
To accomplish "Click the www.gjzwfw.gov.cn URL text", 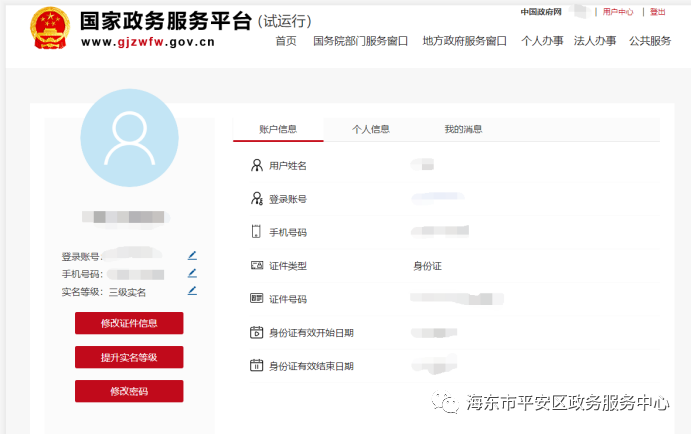I will point(148,42).
